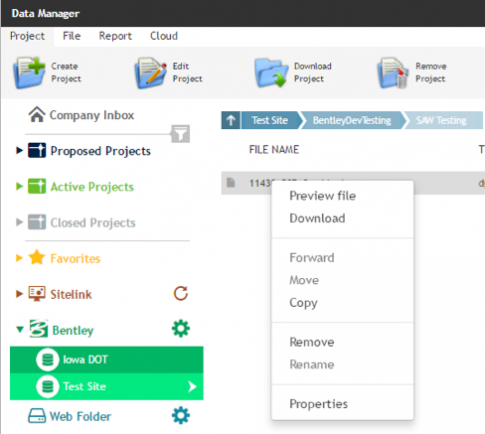The height and width of the screenshot is (434, 485).
Task: Open the Company Inbox home icon
Action: click(37, 114)
